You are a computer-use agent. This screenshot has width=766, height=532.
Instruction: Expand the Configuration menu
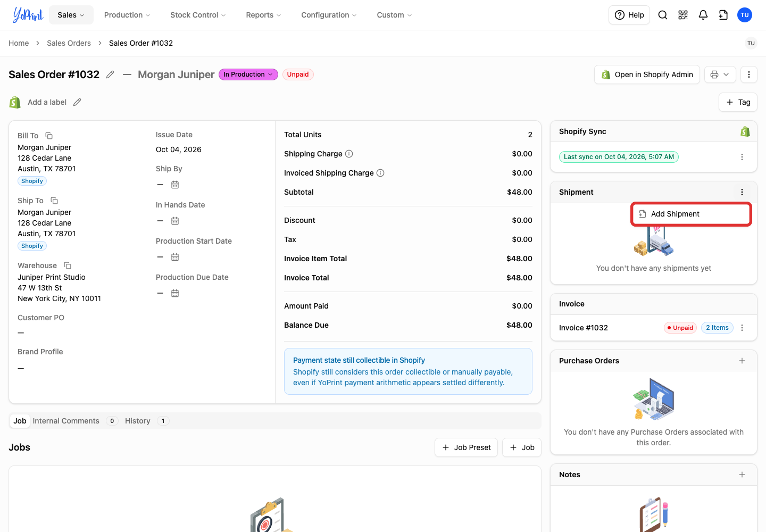pyautogui.click(x=329, y=15)
